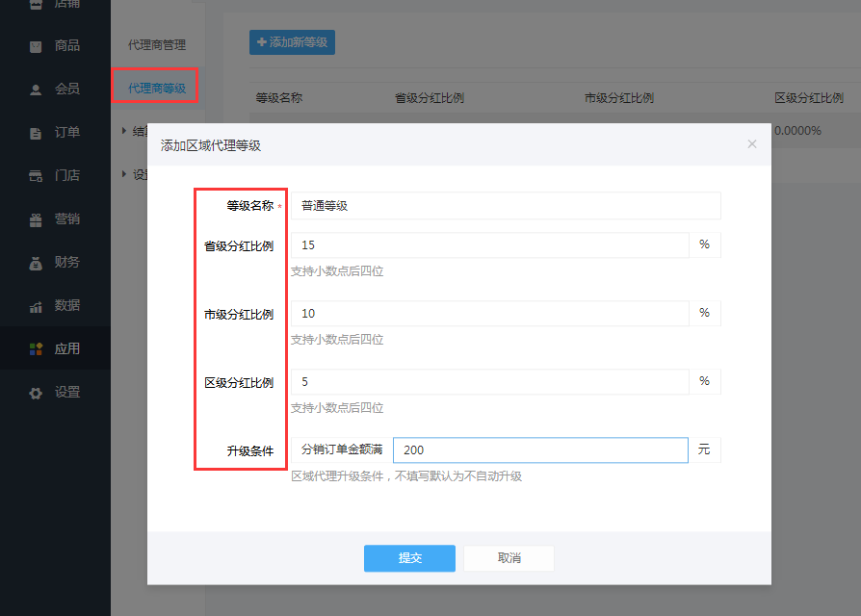
Task: Focus the 省级分红比例 input field
Action: [490, 245]
